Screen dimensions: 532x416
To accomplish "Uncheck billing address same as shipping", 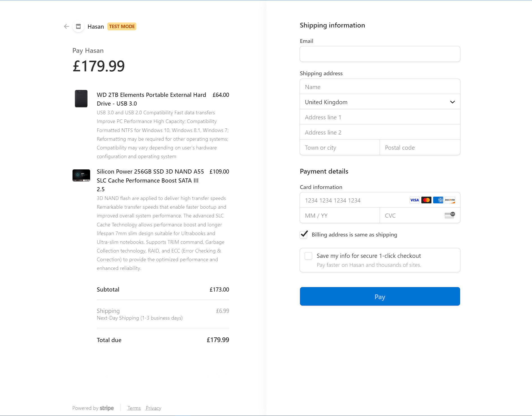I will click(304, 235).
